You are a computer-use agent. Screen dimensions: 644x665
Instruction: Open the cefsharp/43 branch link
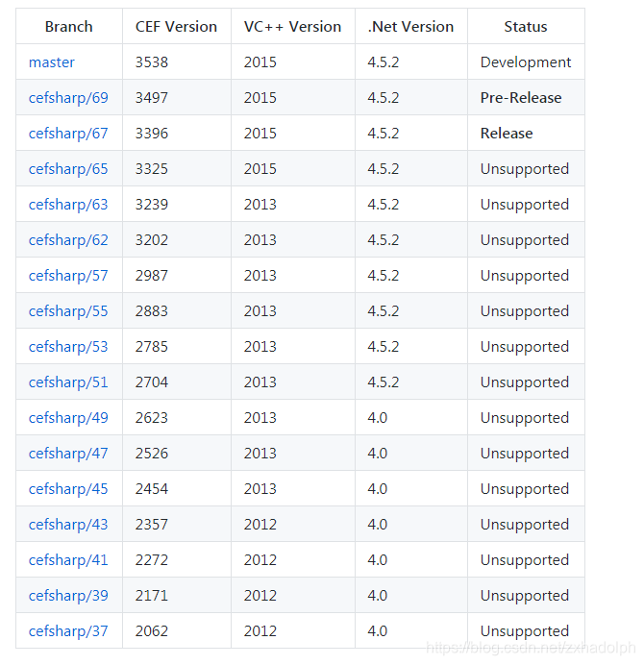(x=68, y=526)
